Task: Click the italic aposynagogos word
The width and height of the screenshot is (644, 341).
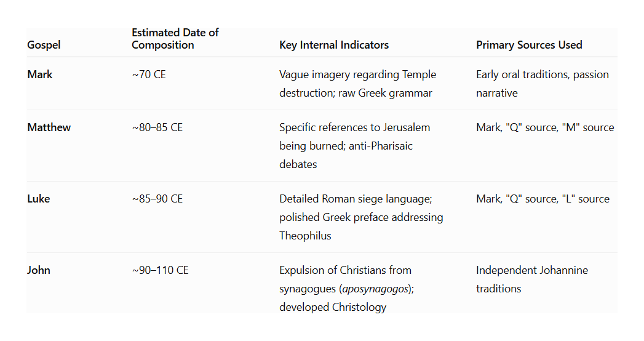Action: coord(375,289)
